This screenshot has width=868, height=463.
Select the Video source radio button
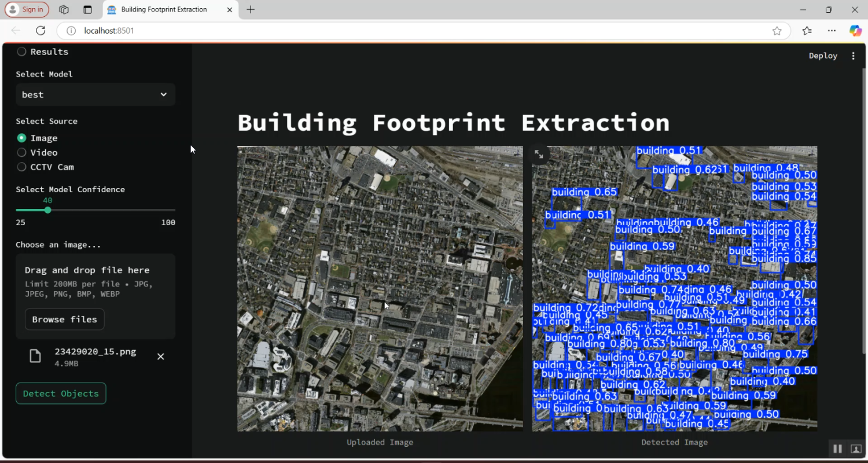pyautogui.click(x=22, y=153)
